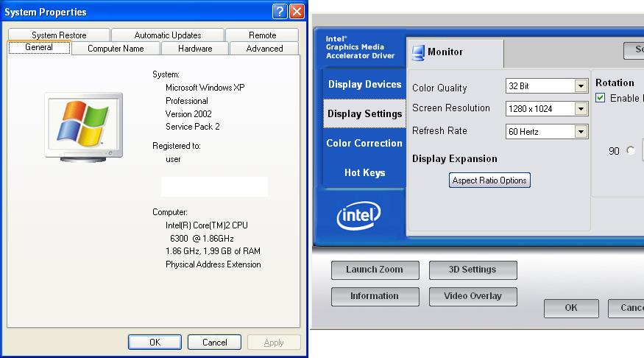Go to the Advanced tab
Screen dimensions: 644x358
click(264, 49)
